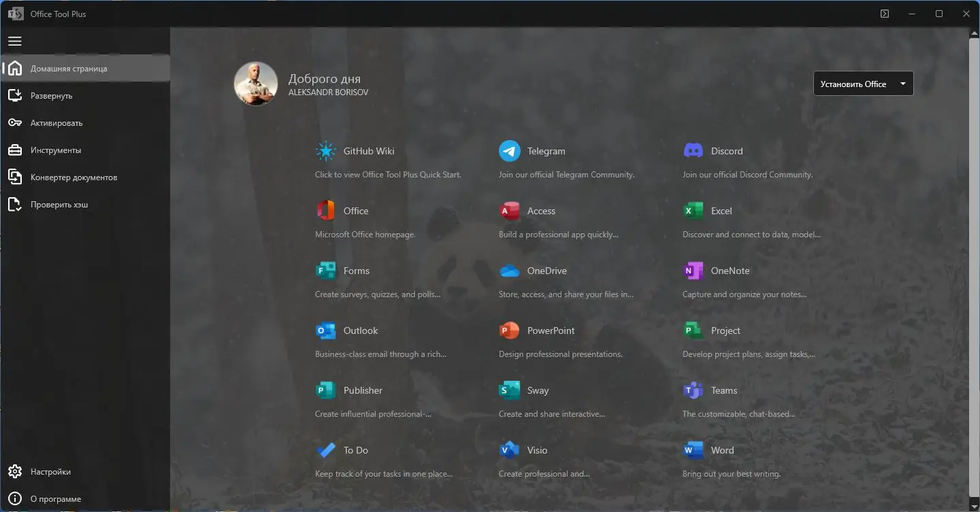Open the Развернуть section
980x512 pixels.
tap(85, 95)
